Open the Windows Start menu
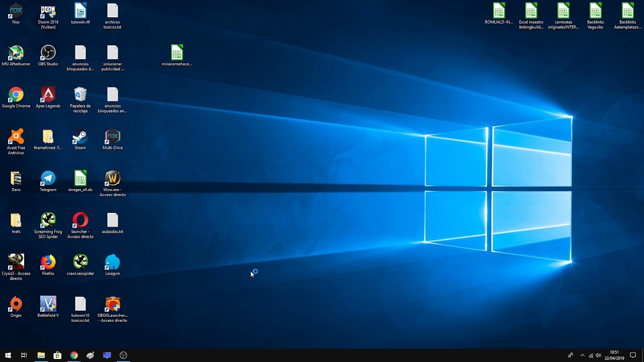The image size is (644, 362). coord(8,355)
